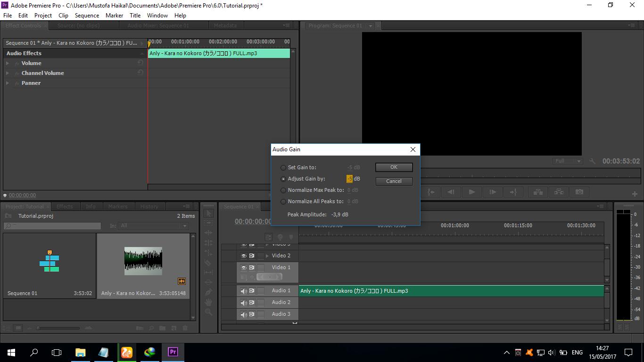This screenshot has width=644, height=362.
Task: Confirm Audio Gain with OK
Action: [394, 167]
